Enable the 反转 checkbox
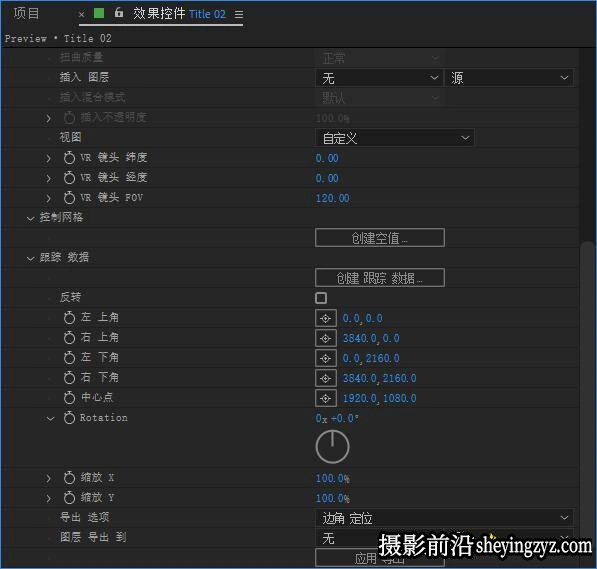The image size is (597, 569). (321, 298)
